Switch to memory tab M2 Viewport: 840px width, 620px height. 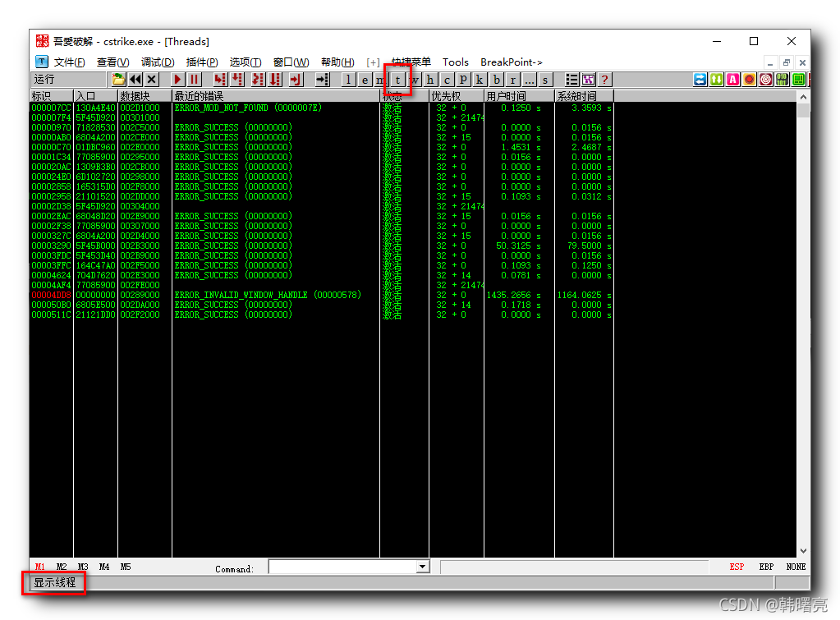(62, 567)
